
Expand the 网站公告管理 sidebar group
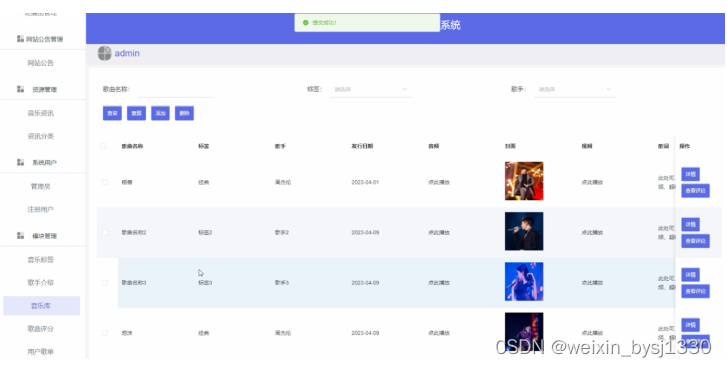click(43, 39)
